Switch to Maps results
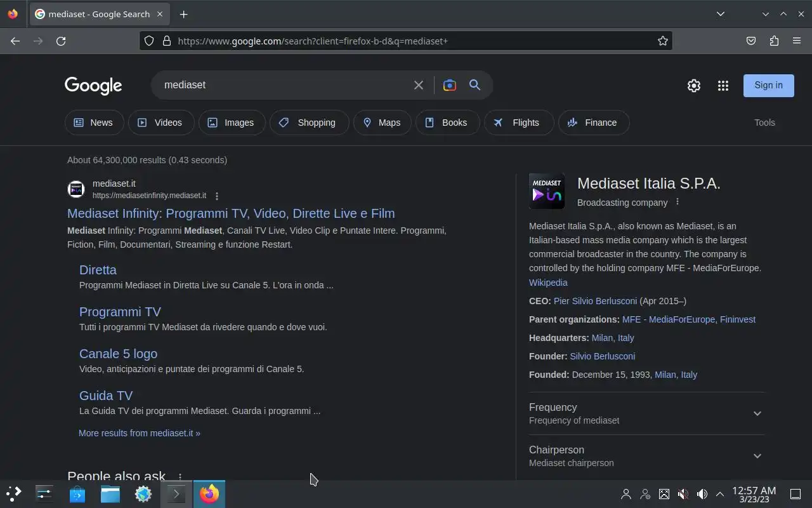 click(383, 123)
